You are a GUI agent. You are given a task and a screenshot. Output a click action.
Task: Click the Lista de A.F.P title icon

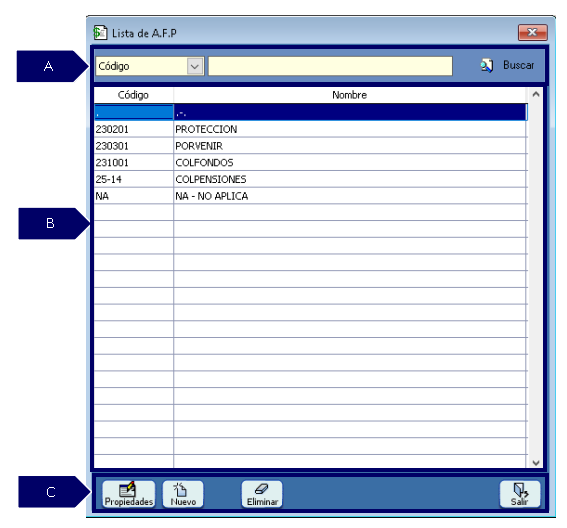tap(100, 33)
